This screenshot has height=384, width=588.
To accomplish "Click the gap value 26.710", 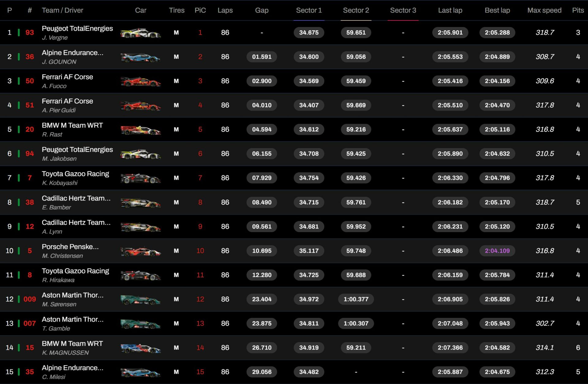I will [x=262, y=348].
